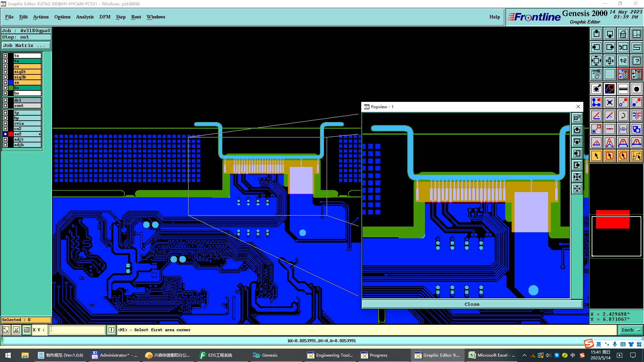The width and height of the screenshot is (644, 362).
Task: Click the mirror feature (FF) icon
Action: tap(636, 116)
